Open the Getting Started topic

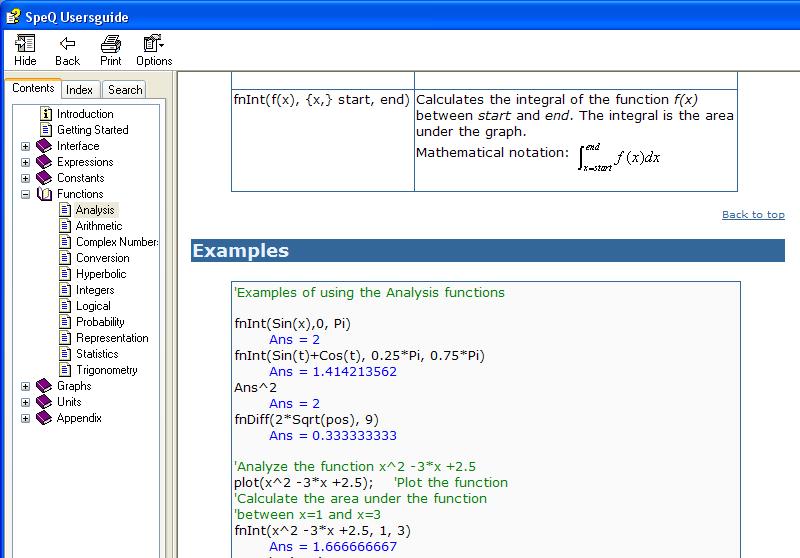point(92,130)
